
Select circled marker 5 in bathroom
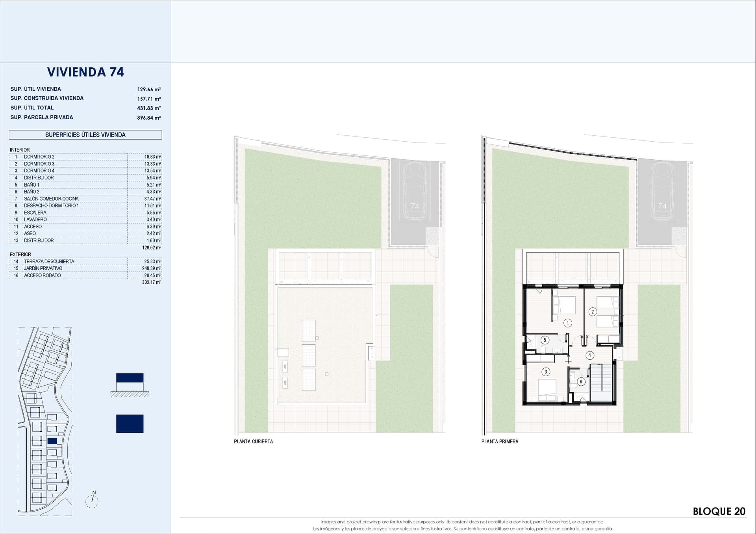tap(545, 340)
